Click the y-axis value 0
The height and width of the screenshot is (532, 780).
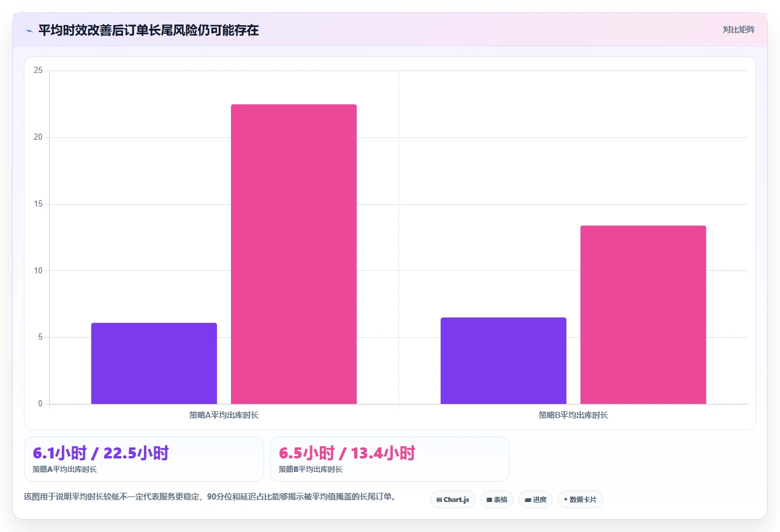click(40, 404)
